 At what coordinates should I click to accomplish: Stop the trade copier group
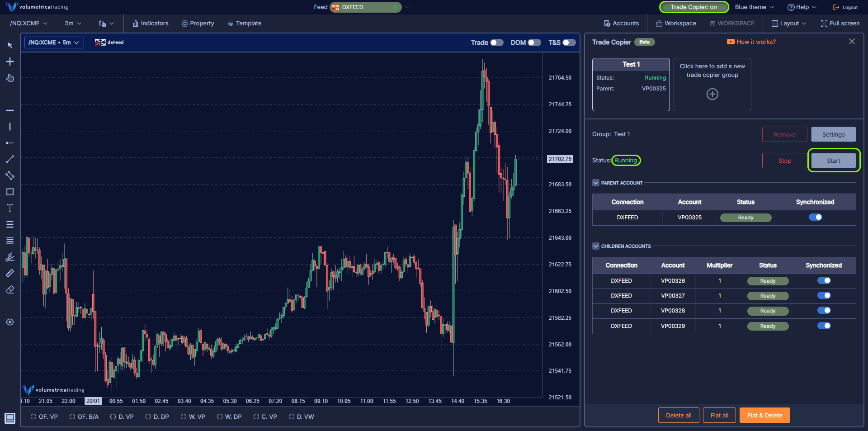click(785, 161)
